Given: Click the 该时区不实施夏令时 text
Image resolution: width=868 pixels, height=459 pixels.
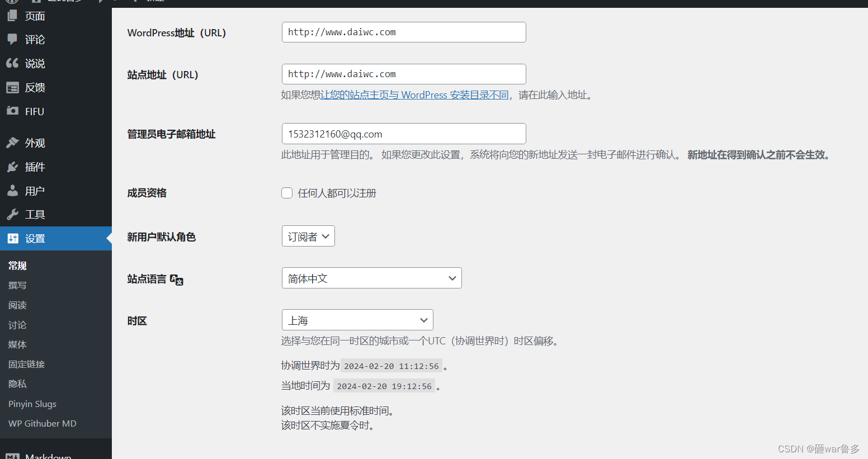Looking at the screenshot, I should pos(328,425).
